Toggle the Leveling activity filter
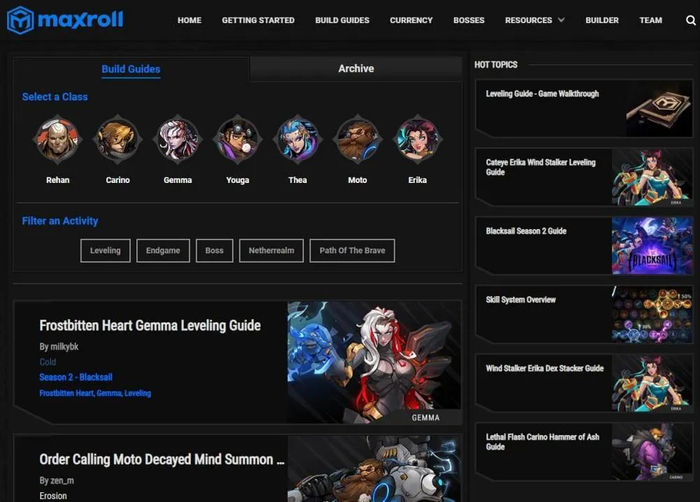 coord(105,251)
